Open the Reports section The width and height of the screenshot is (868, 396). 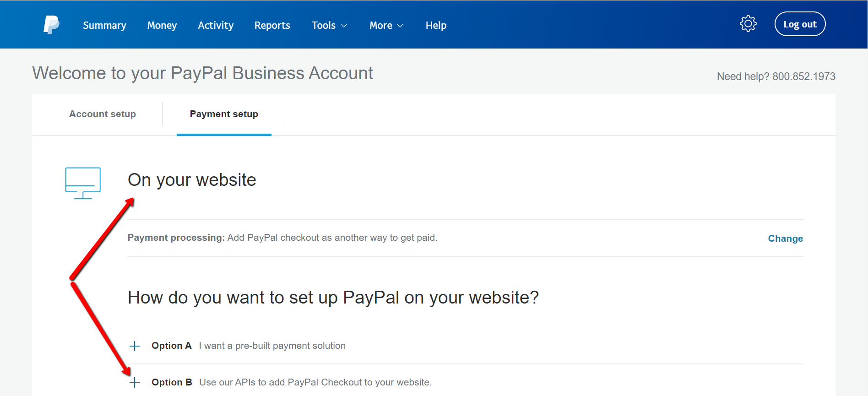click(272, 25)
